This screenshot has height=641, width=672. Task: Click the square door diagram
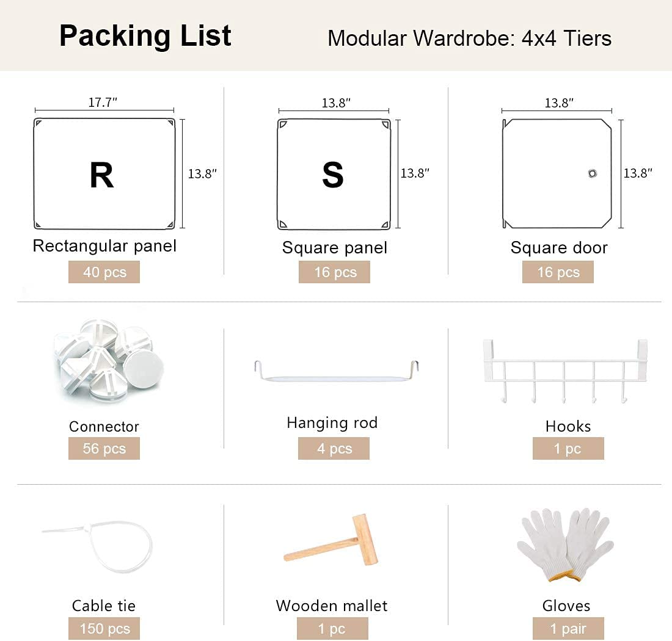click(557, 174)
